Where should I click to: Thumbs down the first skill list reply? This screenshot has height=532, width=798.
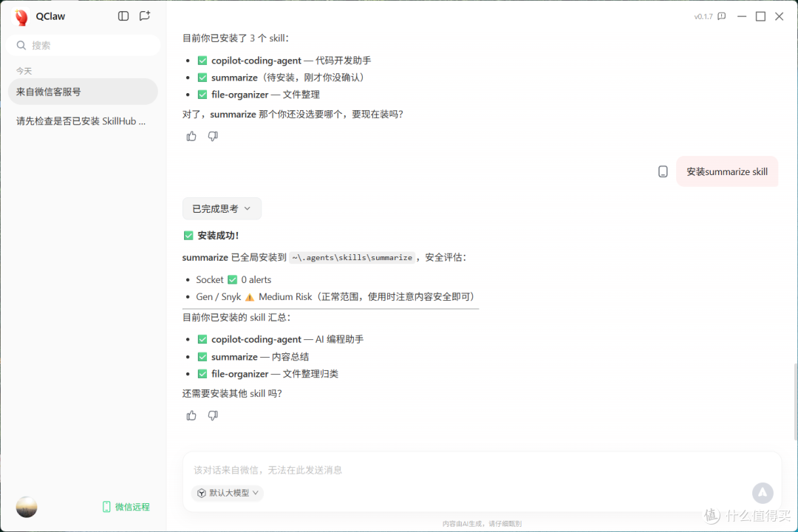(213, 136)
